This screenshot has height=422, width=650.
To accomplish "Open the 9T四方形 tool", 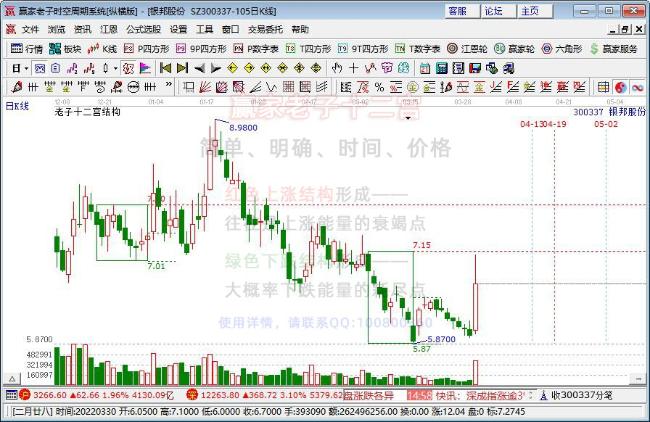I will (x=363, y=49).
